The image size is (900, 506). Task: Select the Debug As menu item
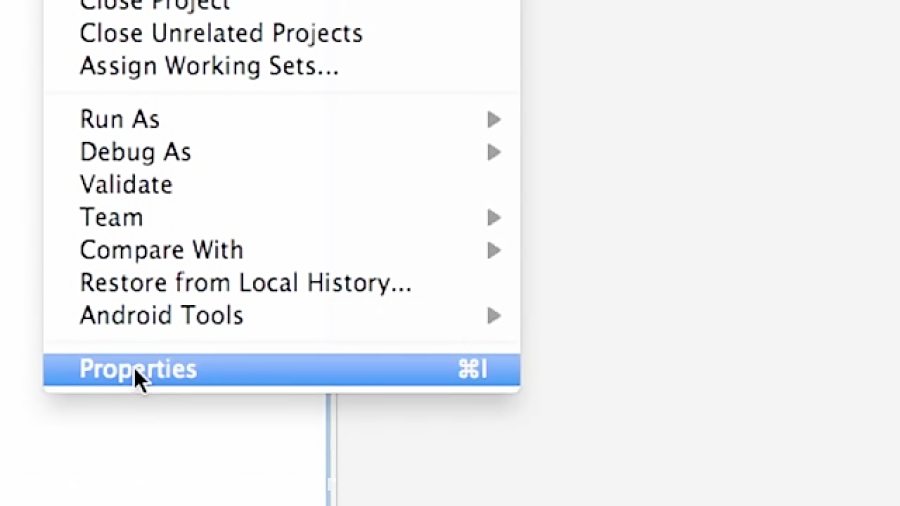(x=135, y=152)
